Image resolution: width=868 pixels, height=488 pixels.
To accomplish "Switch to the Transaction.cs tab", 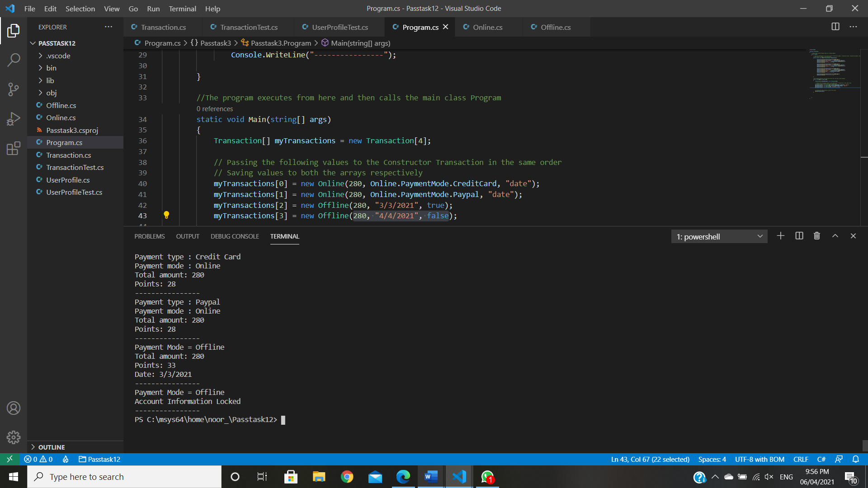I will 163,27.
